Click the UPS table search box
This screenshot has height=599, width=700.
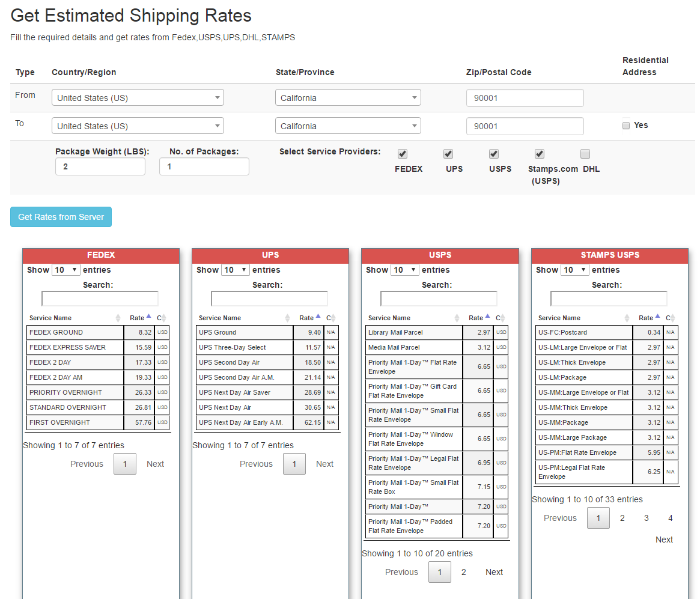(x=269, y=299)
